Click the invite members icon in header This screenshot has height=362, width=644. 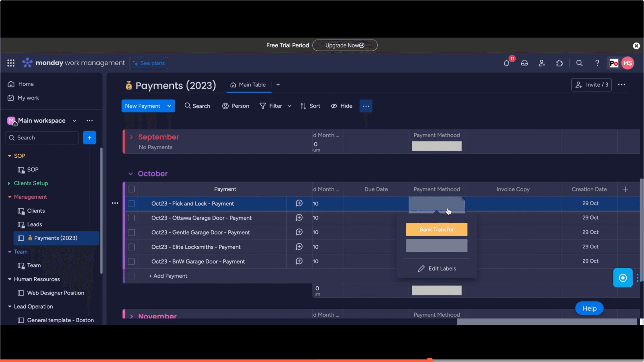pyautogui.click(x=542, y=63)
